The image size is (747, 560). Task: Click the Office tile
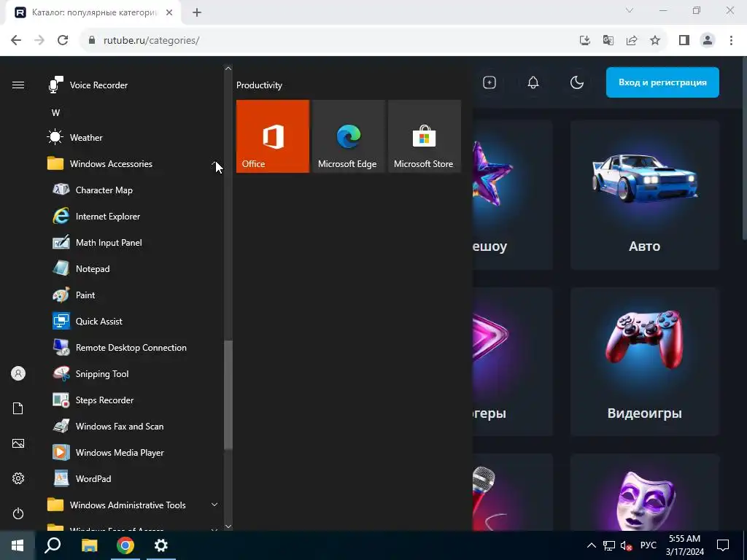pos(273,136)
